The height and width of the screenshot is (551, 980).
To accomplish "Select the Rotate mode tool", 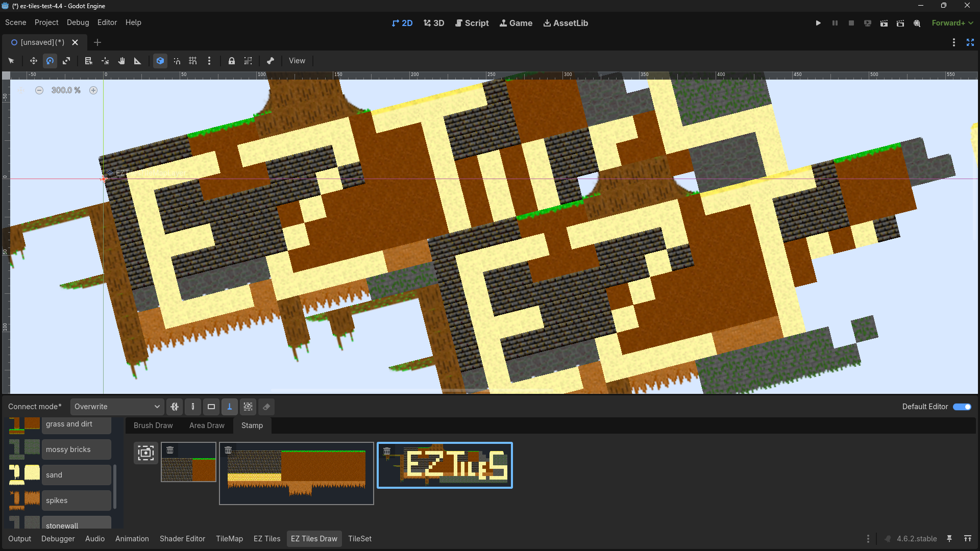I will 50,61.
